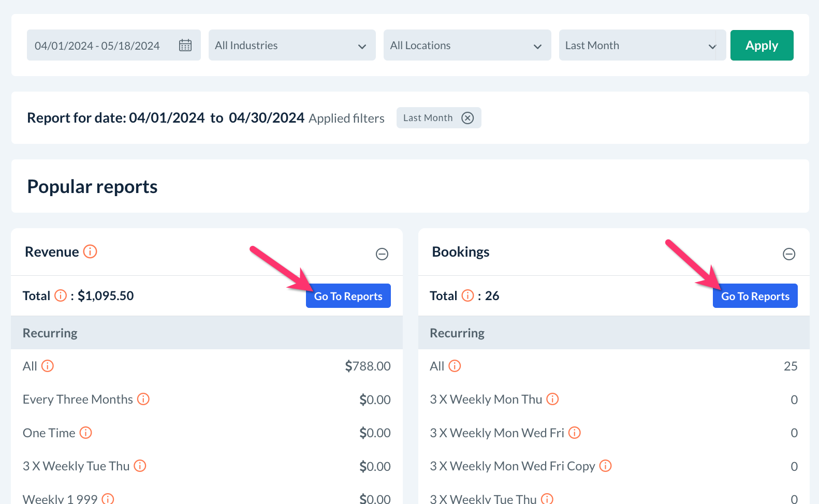
Task: Click info icon for 3 X Weekly Mon Wed Fri
Action: click(575, 433)
